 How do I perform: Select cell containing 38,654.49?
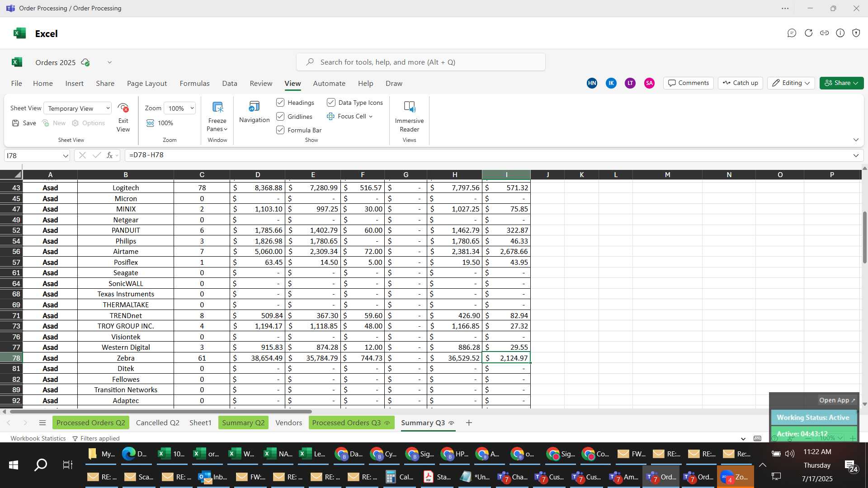[x=258, y=358]
